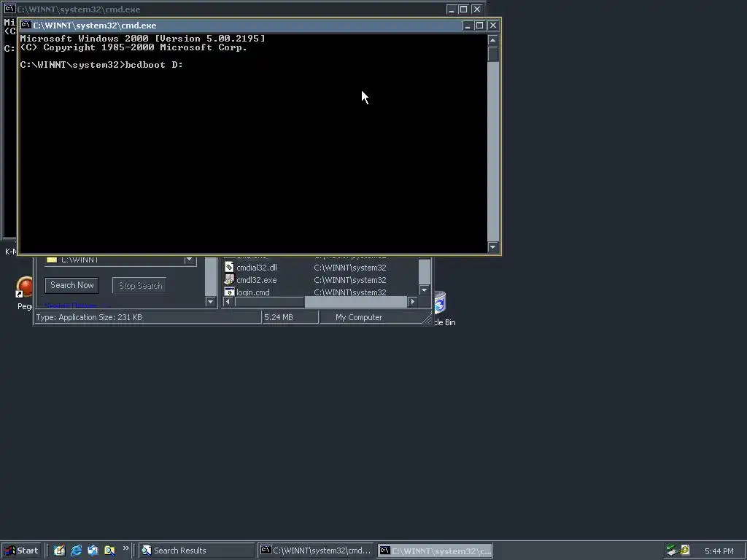
Task: Click the Stop Search button
Action: (140, 285)
